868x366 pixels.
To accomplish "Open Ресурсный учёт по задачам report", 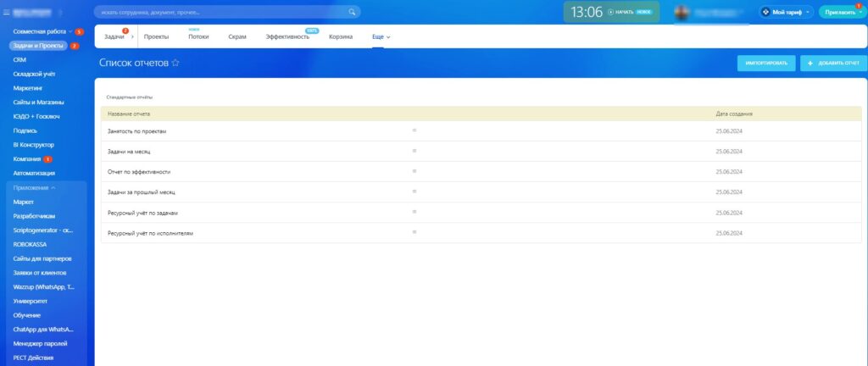I will click(x=142, y=213).
